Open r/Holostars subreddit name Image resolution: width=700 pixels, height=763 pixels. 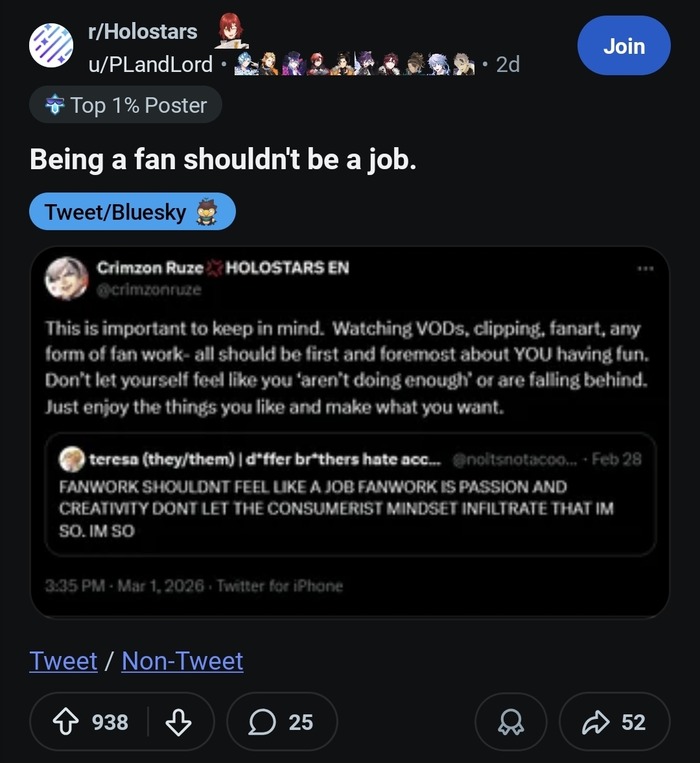[x=143, y=31]
